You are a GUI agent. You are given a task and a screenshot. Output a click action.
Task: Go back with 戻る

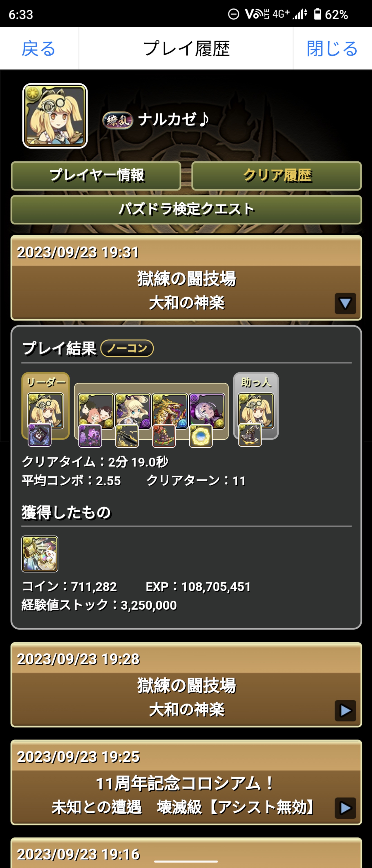39,49
